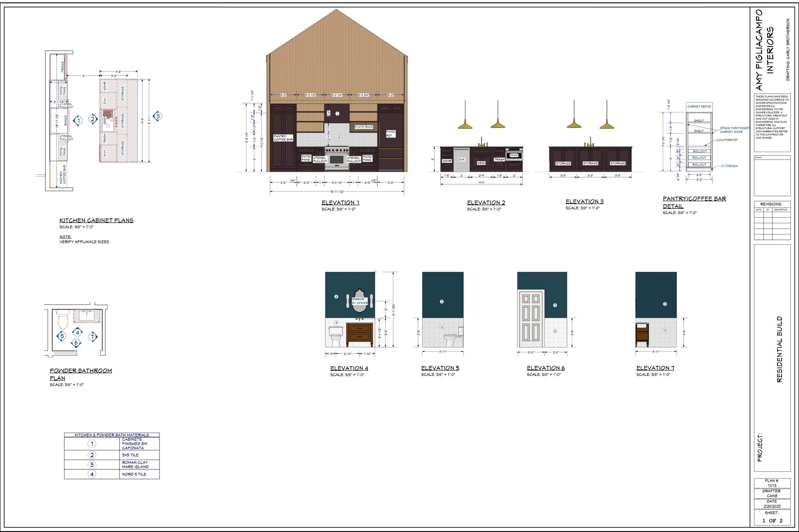The height and width of the screenshot is (532, 799).
Task: Select elevation marker 7 in powder bathroom plan
Action: (x=93, y=337)
